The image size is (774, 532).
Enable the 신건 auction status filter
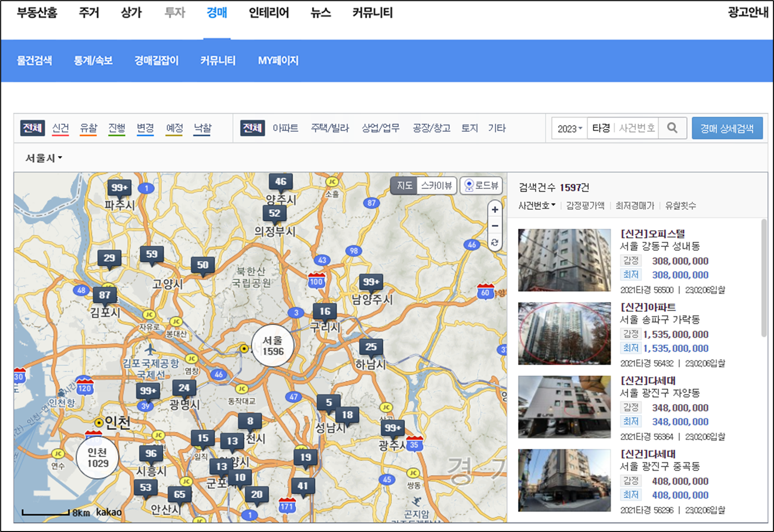[60, 127]
